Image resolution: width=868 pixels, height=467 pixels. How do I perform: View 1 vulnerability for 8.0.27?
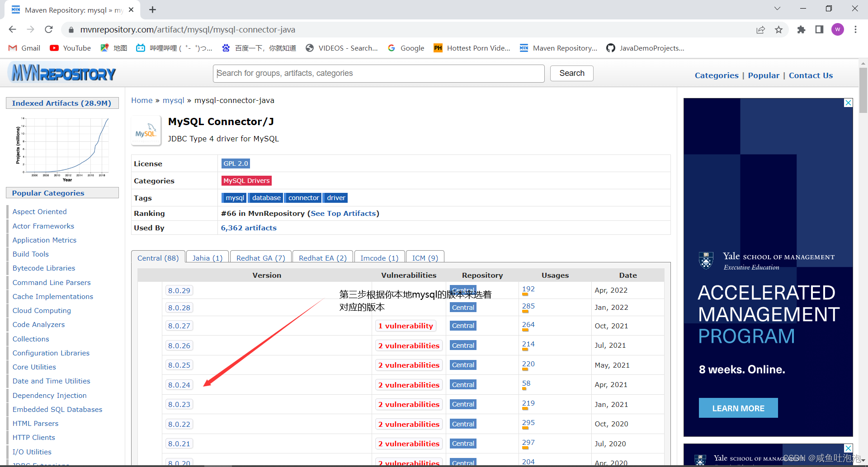tap(406, 326)
